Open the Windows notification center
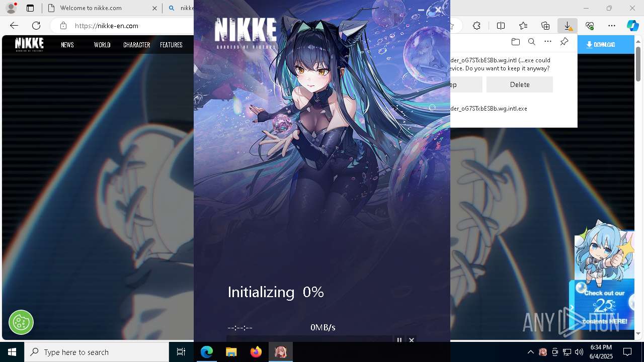644x362 pixels. coord(627,352)
